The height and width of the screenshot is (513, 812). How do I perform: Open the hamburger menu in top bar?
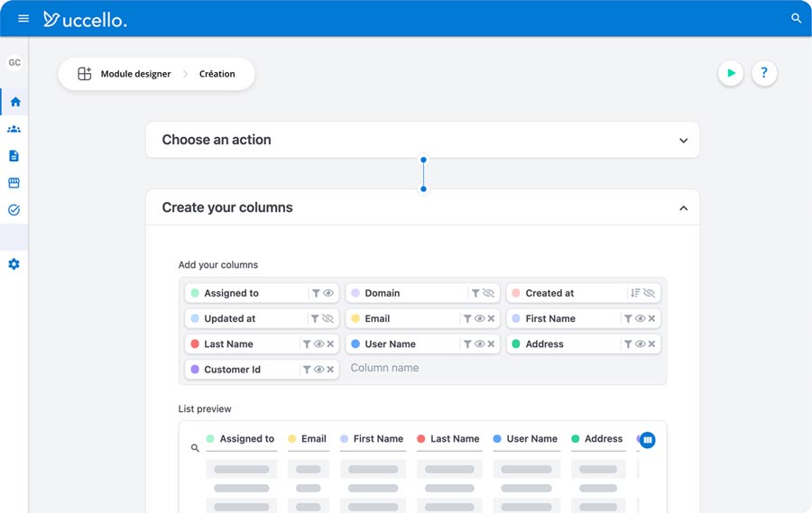pos(23,18)
